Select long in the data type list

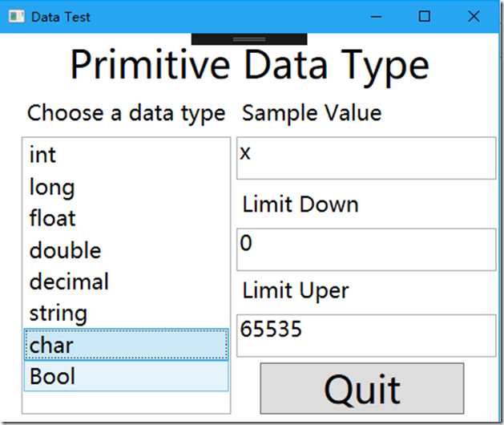(126, 186)
